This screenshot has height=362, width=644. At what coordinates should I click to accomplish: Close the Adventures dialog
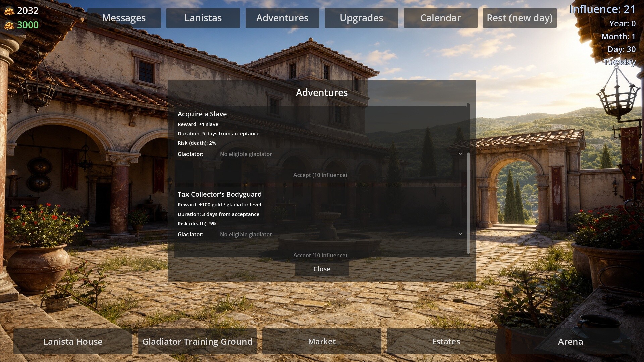tap(322, 269)
